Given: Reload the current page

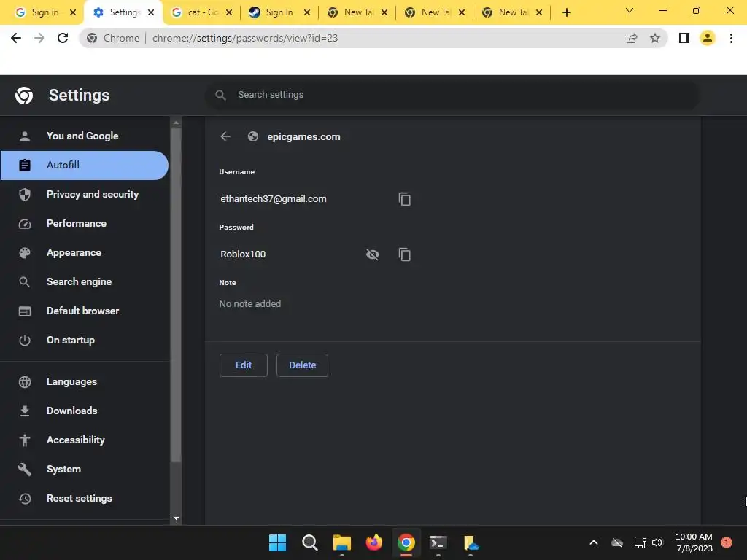Looking at the screenshot, I should (x=63, y=38).
